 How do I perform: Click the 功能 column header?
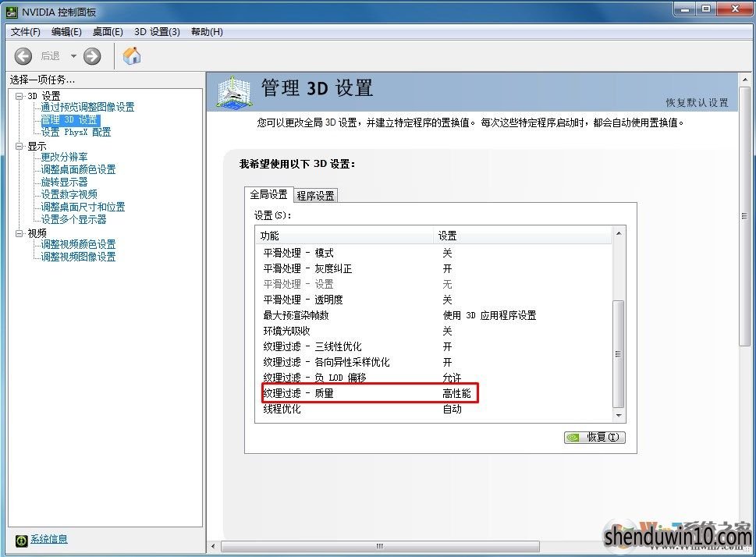click(x=344, y=236)
